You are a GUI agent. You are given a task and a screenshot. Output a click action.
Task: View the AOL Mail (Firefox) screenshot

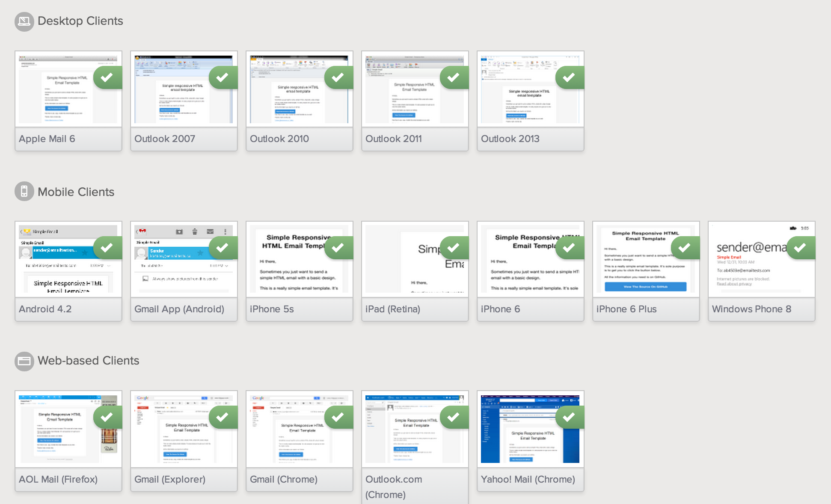(68, 429)
